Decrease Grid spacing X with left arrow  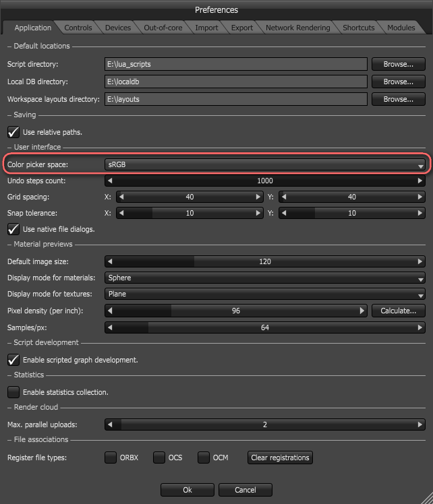[x=121, y=197]
